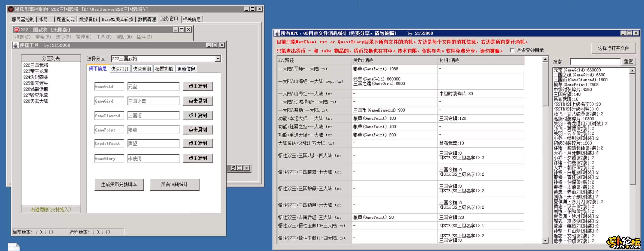Open the file icon on the desktop
This screenshot has height=251, width=644.
pos(14,247)
